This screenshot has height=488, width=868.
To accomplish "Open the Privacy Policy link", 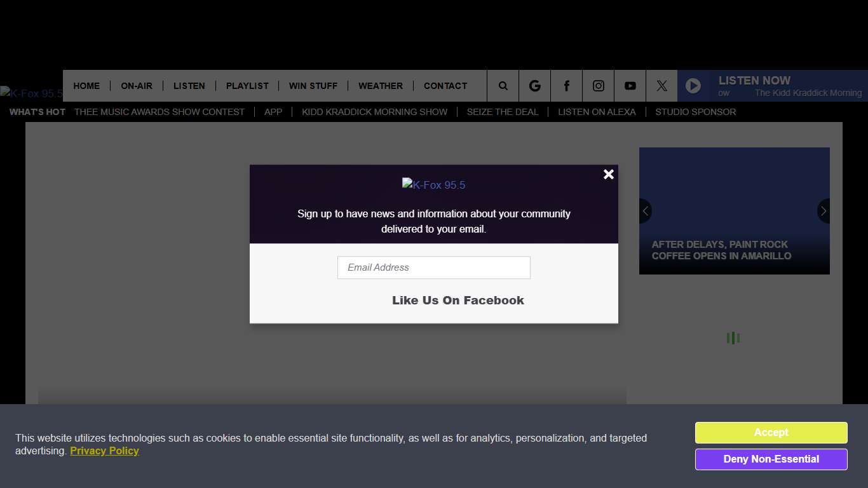I will 104,451.
